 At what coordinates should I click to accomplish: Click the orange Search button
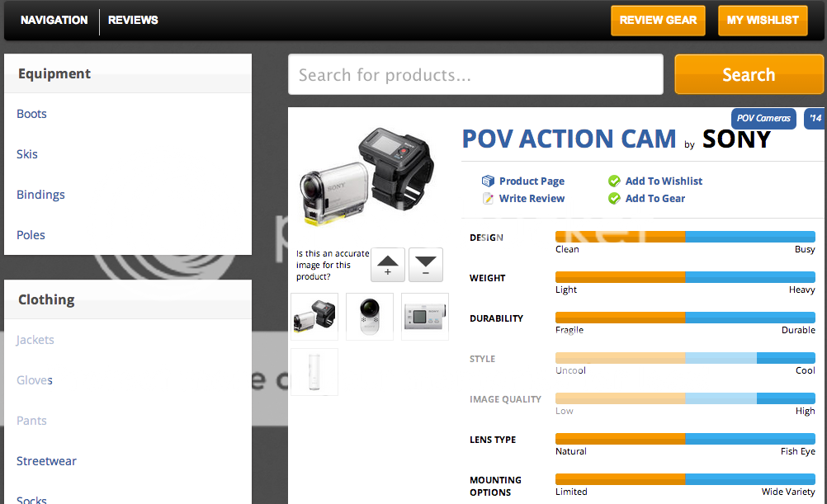pos(749,74)
